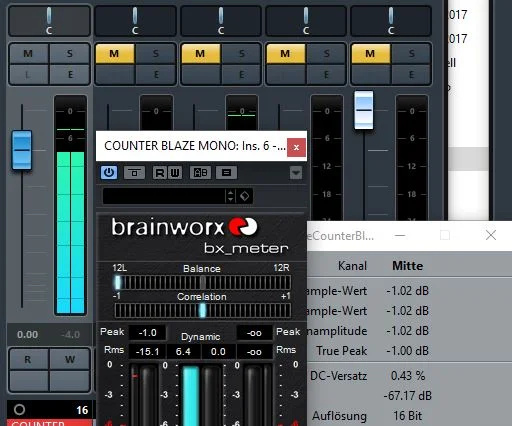Solo the third mixer channel
This screenshot has width=512, height=426.
(x=241, y=54)
